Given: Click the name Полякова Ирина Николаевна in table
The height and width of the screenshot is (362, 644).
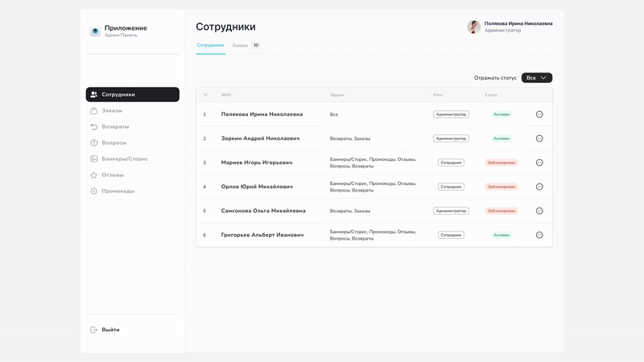Looking at the screenshot, I should (x=262, y=114).
